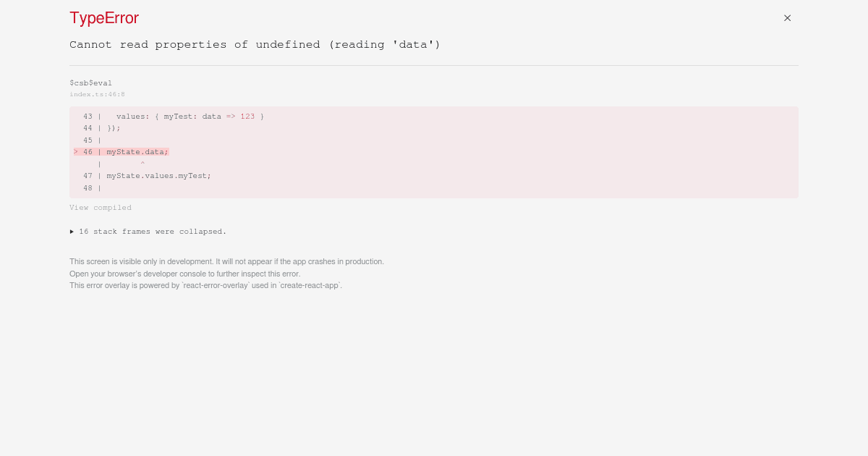Click code line 47 myState.values.myTest;
This screenshot has height=456, width=868.
[x=147, y=176]
